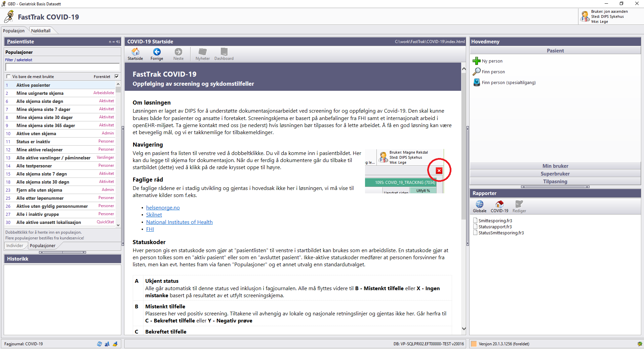Select 'Alle skjema siste 30 døgn' row
Image resolution: width=644 pixels, height=349 pixels.
[x=60, y=182]
